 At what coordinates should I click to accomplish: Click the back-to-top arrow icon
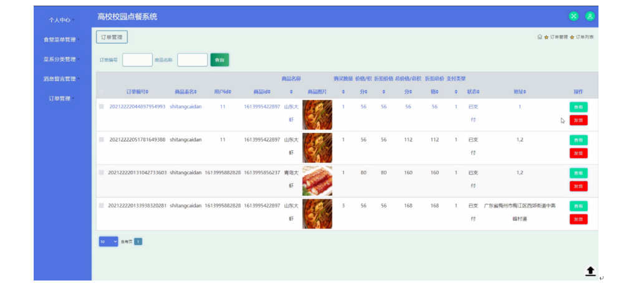pyautogui.click(x=590, y=271)
